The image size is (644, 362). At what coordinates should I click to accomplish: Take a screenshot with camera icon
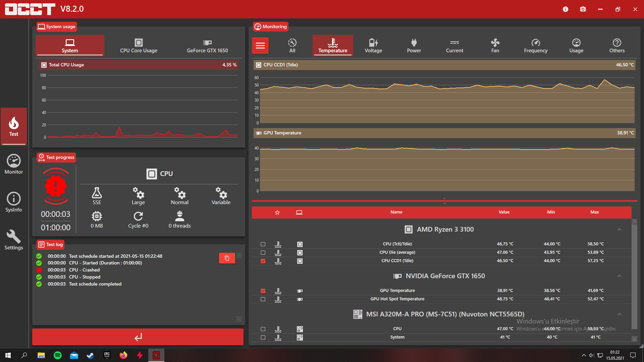coord(583,9)
